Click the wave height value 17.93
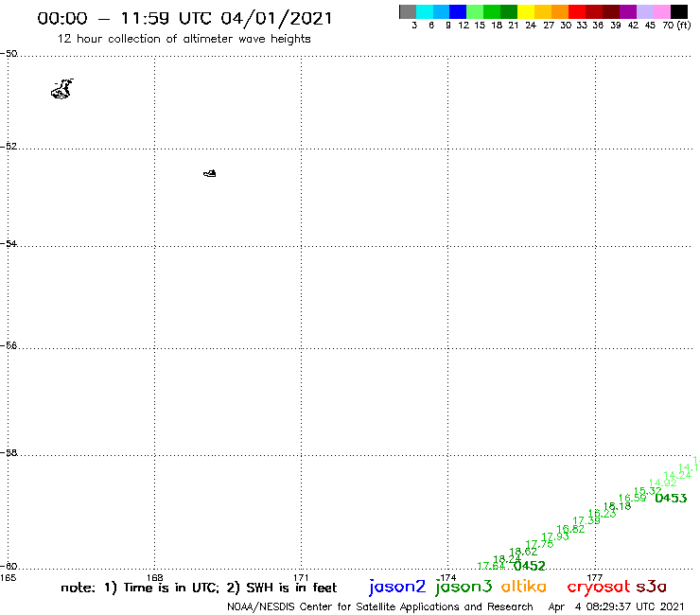700x615 pixels. point(555,536)
